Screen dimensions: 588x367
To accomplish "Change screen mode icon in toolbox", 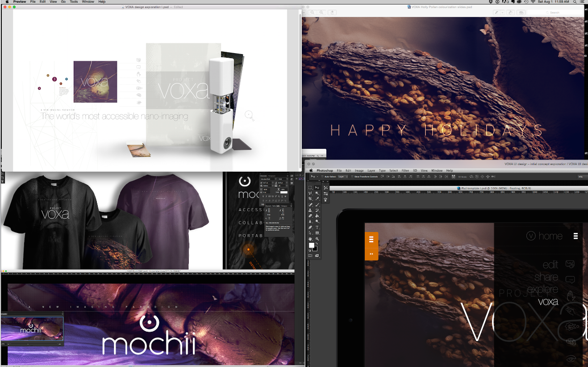I will point(317,255).
